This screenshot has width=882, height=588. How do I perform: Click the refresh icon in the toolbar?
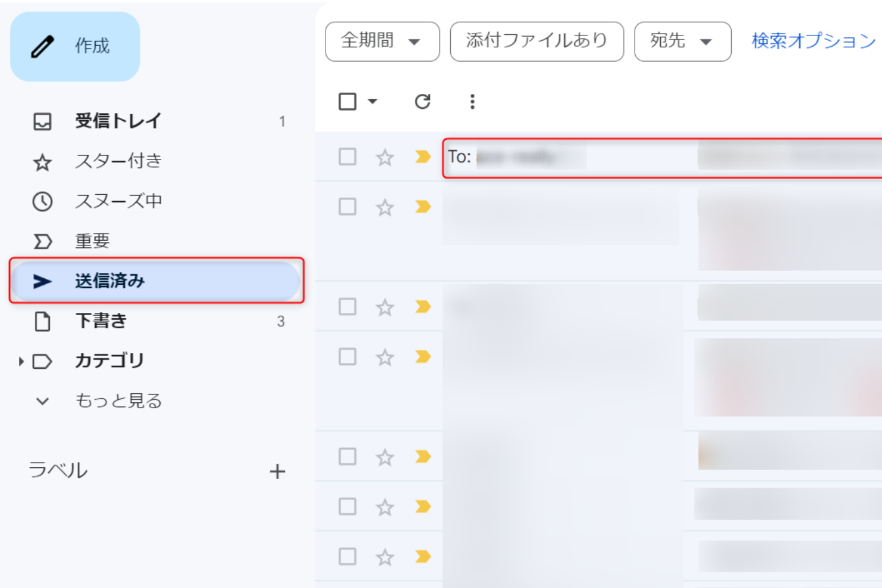[423, 102]
